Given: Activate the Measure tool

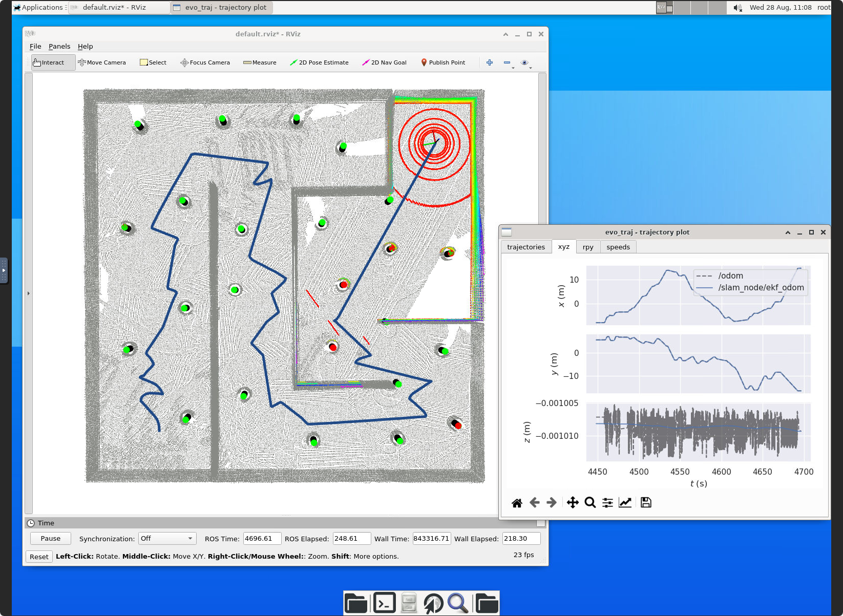Looking at the screenshot, I should click(x=260, y=62).
